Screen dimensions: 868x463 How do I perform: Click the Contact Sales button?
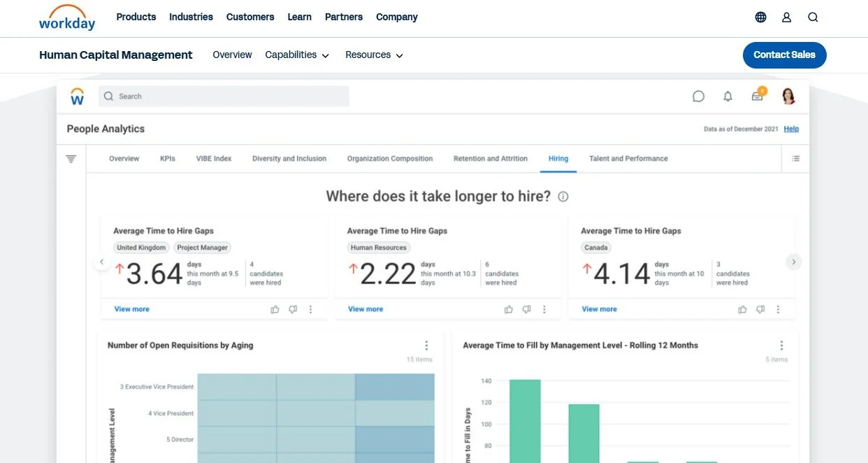tap(784, 55)
